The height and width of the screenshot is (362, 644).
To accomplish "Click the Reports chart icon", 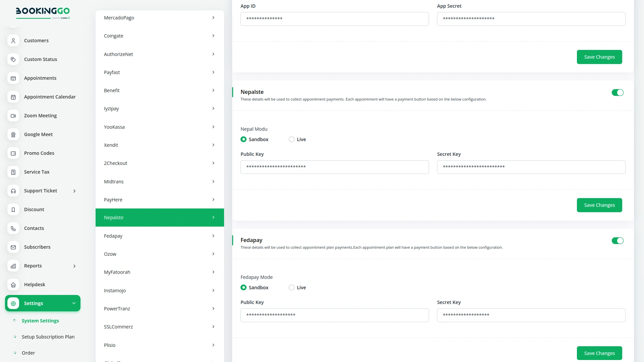I will click(x=13, y=266).
